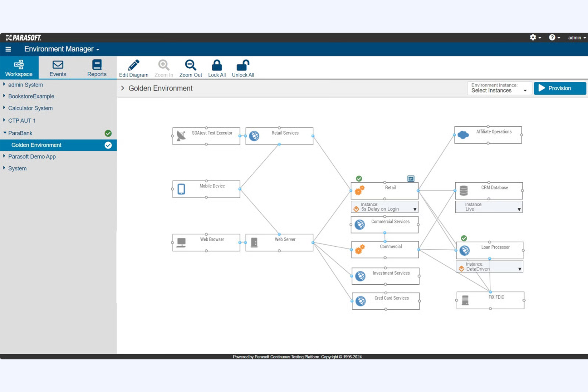Click the Edit Diagram pencil tool

[x=133, y=68]
